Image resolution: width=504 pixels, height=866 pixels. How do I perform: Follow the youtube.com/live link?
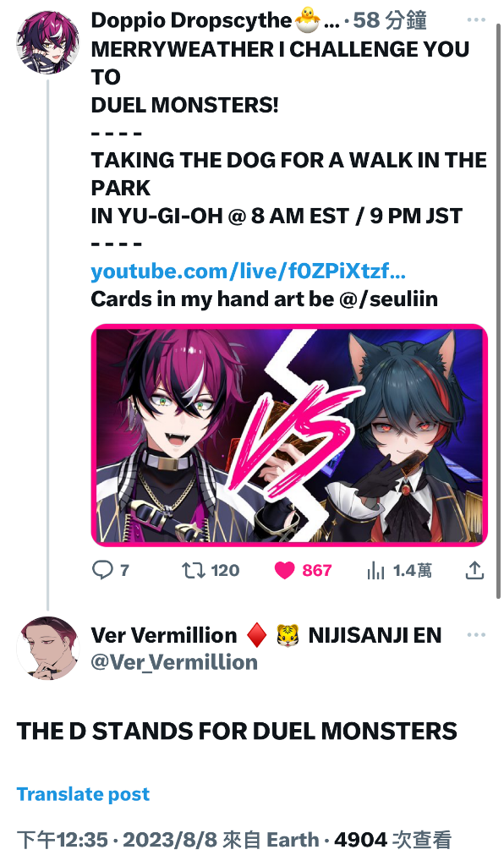point(249,271)
